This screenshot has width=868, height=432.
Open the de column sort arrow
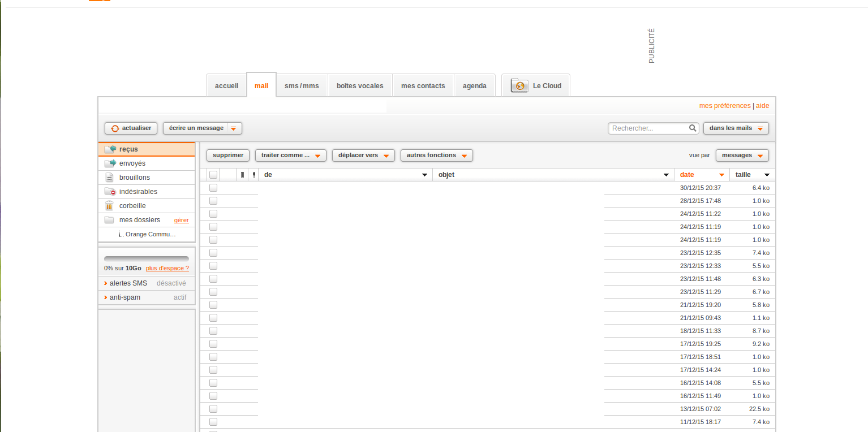(x=425, y=175)
